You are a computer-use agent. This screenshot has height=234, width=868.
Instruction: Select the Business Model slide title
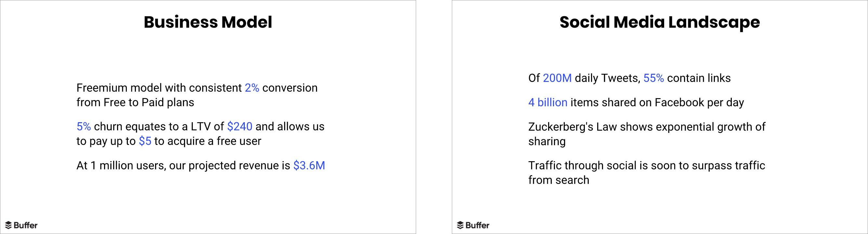pyautogui.click(x=208, y=22)
